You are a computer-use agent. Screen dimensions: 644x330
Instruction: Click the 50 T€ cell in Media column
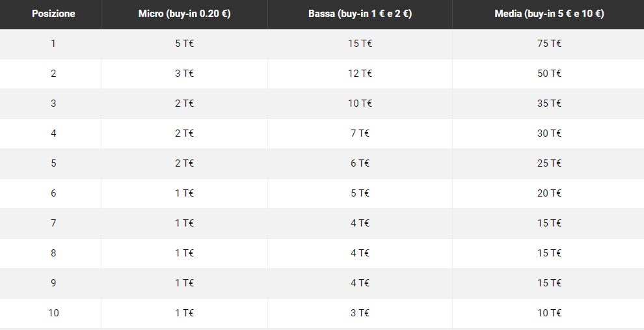(x=549, y=74)
